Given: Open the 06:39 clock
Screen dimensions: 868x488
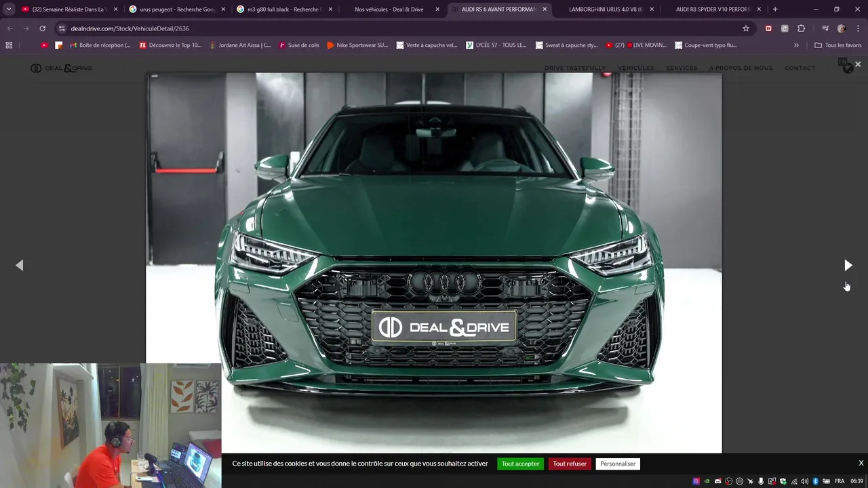Looking at the screenshot, I should click(856, 481).
